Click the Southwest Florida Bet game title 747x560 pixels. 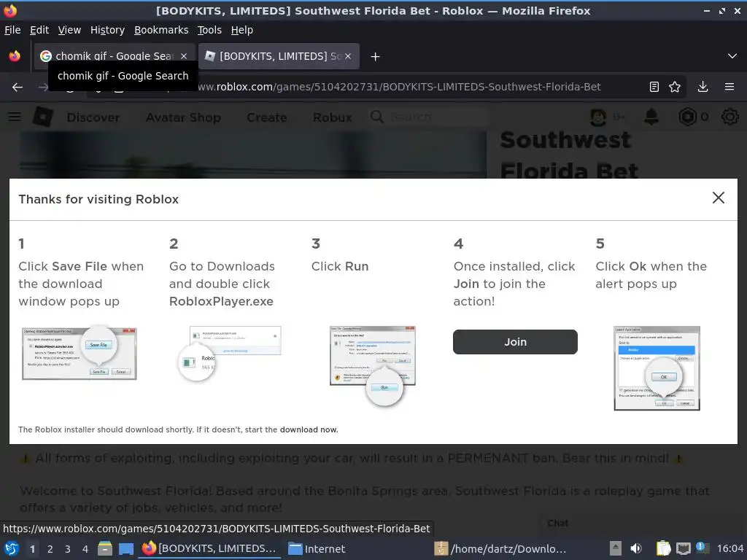tap(569, 155)
